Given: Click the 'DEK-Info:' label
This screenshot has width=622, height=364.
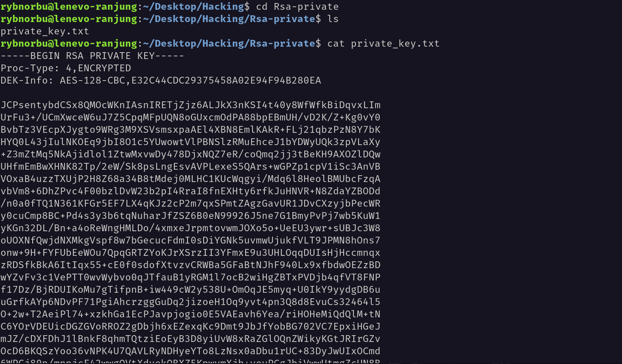Looking at the screenshot, I should [27, 81].
